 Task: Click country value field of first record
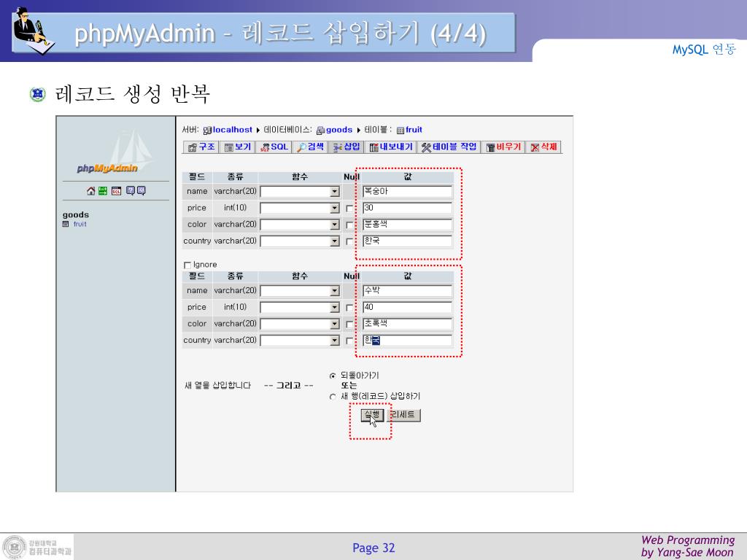pos(407,241)
